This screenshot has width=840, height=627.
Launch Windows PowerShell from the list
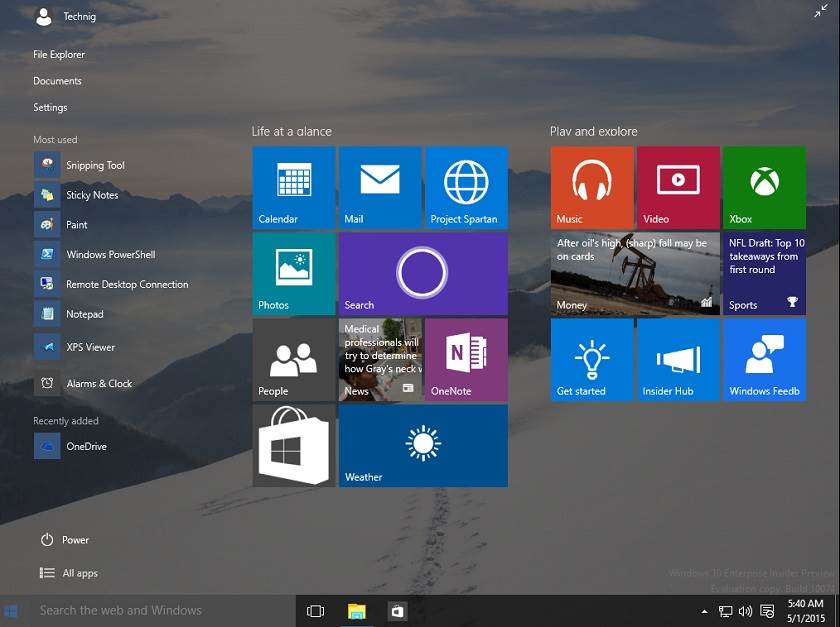coord(110,254)
